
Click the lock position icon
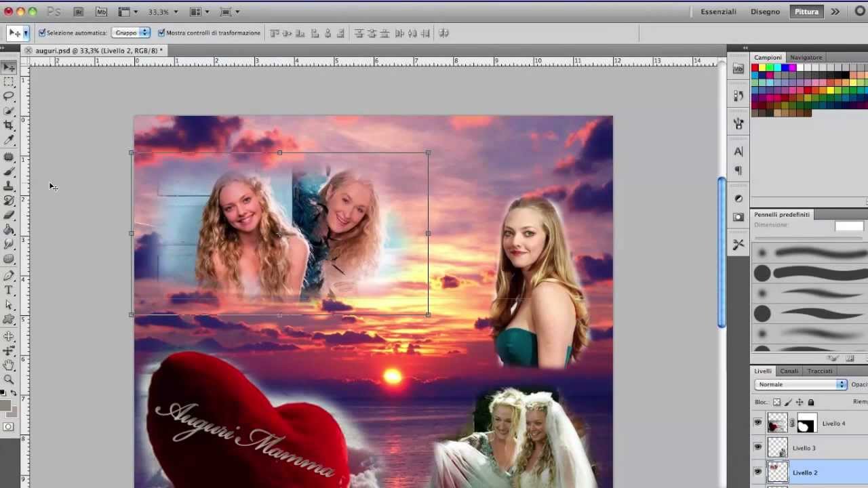800,402
